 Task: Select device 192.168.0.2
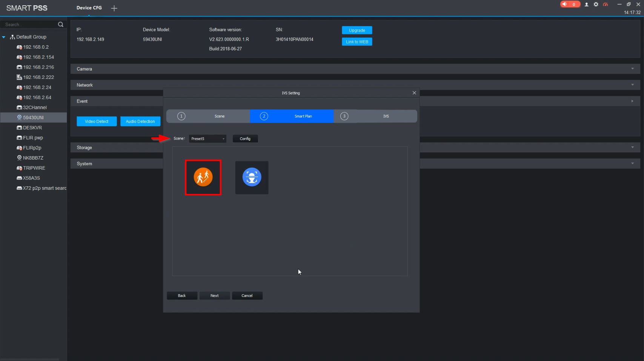[x=36, y=47]
